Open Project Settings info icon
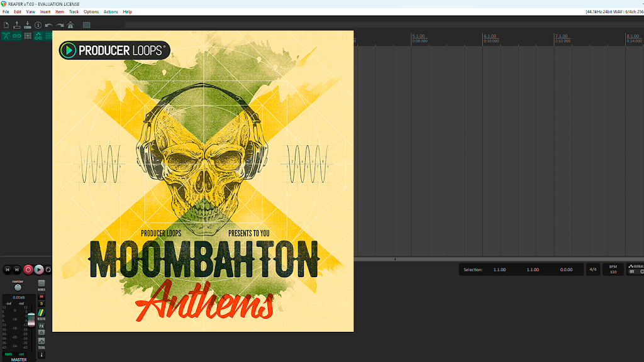 [x=38, y=25]
